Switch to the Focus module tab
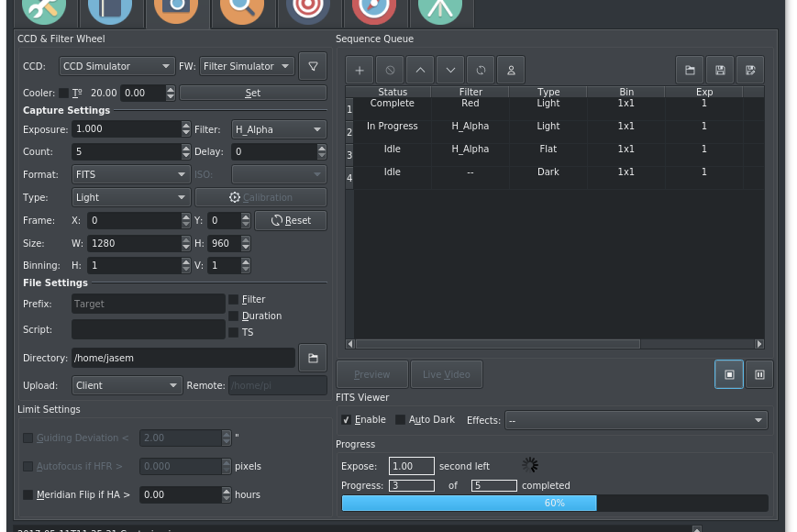797x532 pixels. coord(242,11)
